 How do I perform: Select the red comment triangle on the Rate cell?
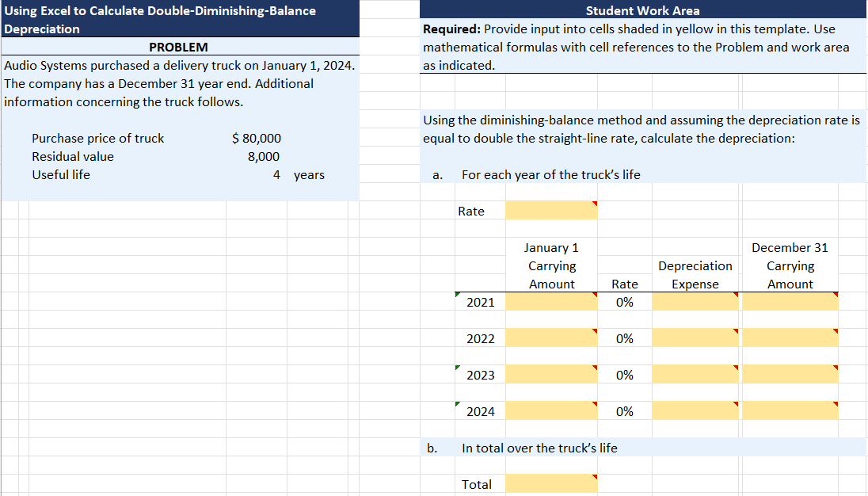[x=595, y=204]
